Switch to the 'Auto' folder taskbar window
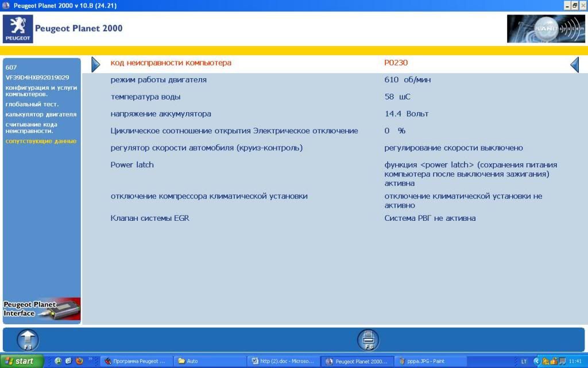The height and width of the screenshot is (368, 588). tap(210, 361)
